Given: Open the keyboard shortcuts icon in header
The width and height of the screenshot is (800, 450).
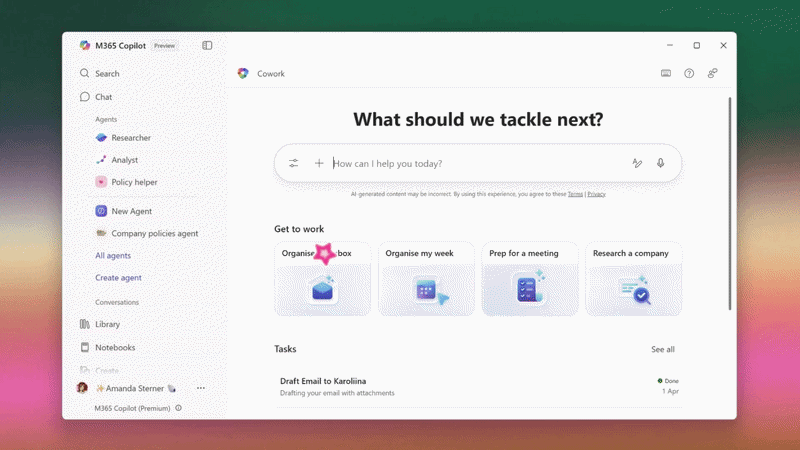Looking at the screenshot, I should click(x=666, y=73).
